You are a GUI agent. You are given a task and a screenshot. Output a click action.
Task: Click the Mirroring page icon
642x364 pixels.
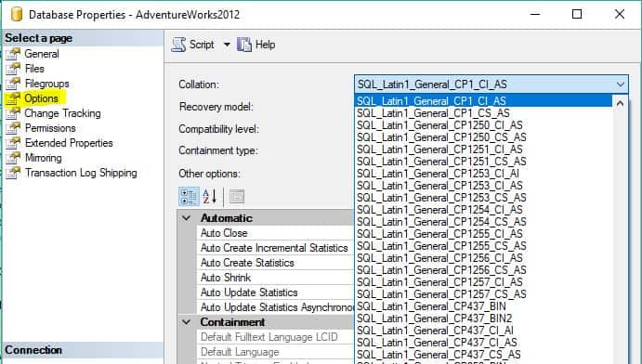[x=13, y=158]
